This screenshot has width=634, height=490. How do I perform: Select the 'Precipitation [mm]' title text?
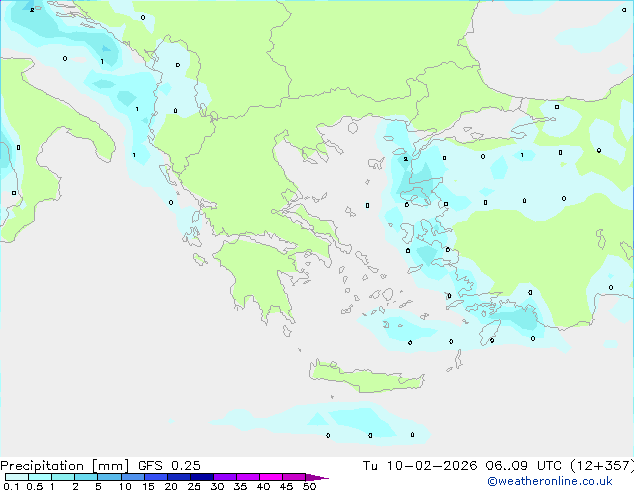click(65, 466)
